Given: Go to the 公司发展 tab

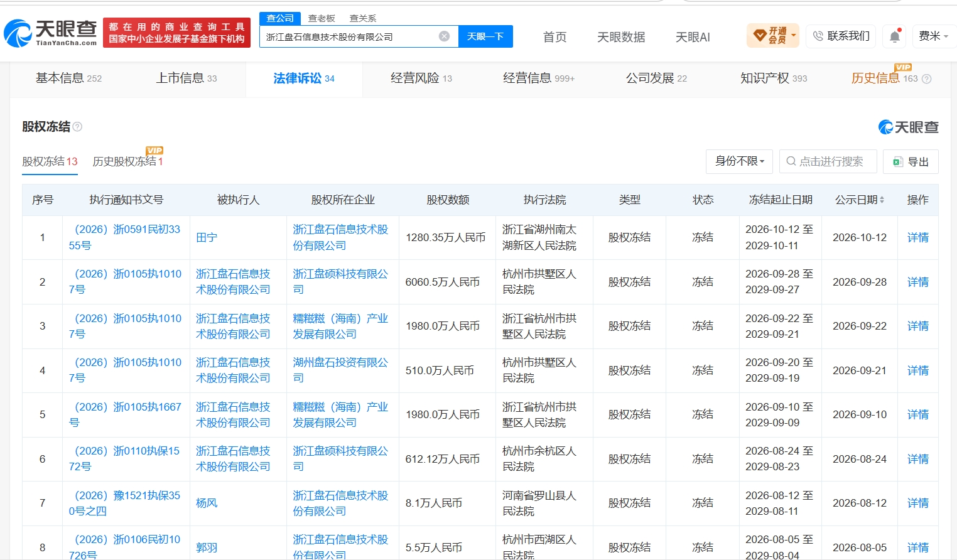Looking at the screenshot, I should (656, 78).
